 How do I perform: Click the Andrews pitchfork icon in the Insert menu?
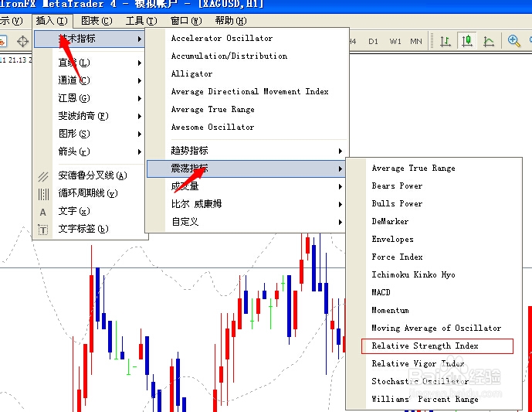[43, 176]
